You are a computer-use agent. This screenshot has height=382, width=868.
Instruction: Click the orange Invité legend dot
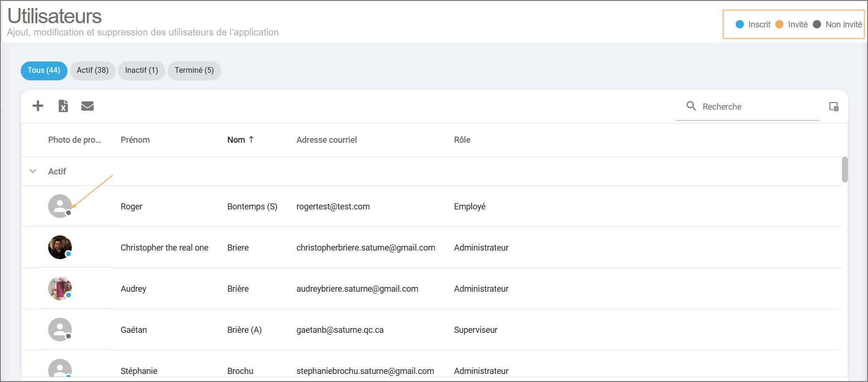[x=779, y=25]
